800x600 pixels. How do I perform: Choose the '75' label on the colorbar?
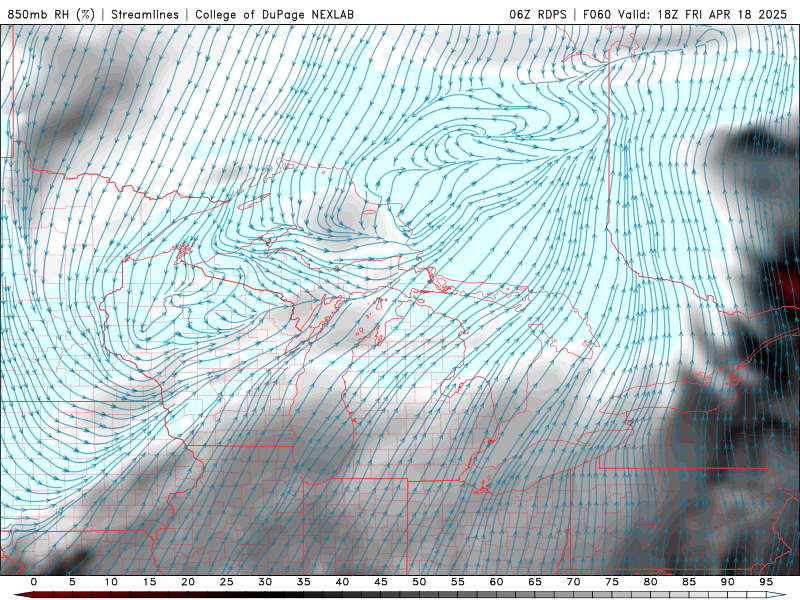612,582
